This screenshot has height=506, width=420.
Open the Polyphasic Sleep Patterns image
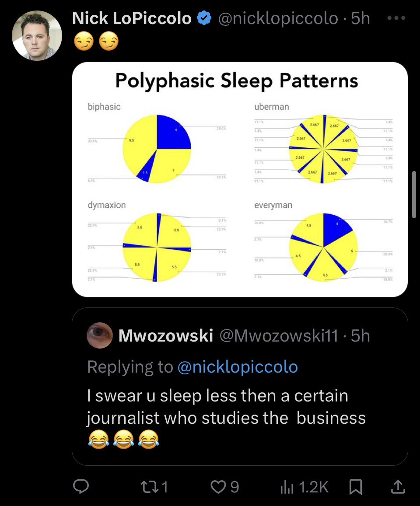(240, 179)
